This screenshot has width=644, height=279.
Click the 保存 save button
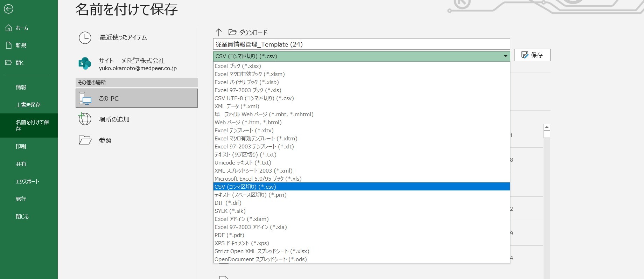(532, 55)
